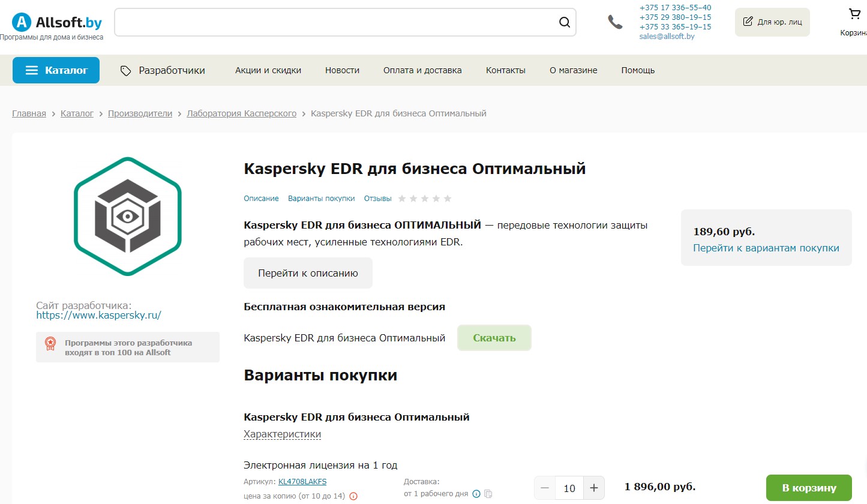Add product with В корзину button
867x504 pixels.
pyautogui.click(x=809, y=488)
